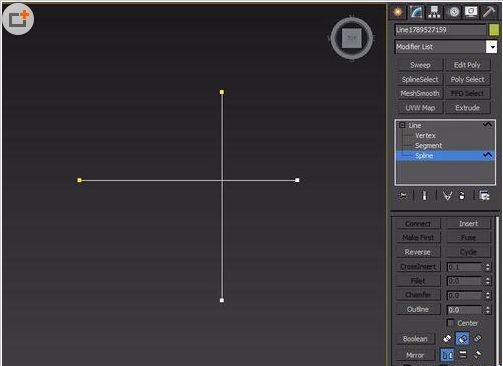Screen dimensions: 503x366
Task: Click the Make First button
Action: coord(418,238)
